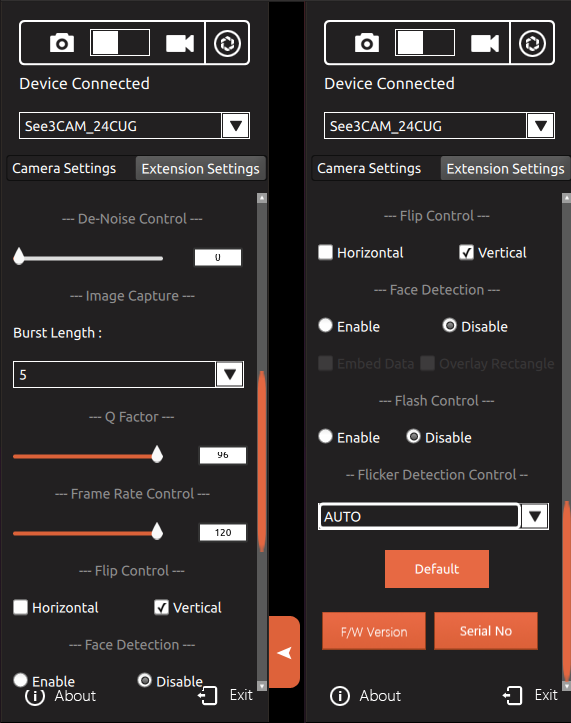This screenshot has height=723, width=571.
Task: Click the still camera icon in left panel
Action: (x=62, y=43)
